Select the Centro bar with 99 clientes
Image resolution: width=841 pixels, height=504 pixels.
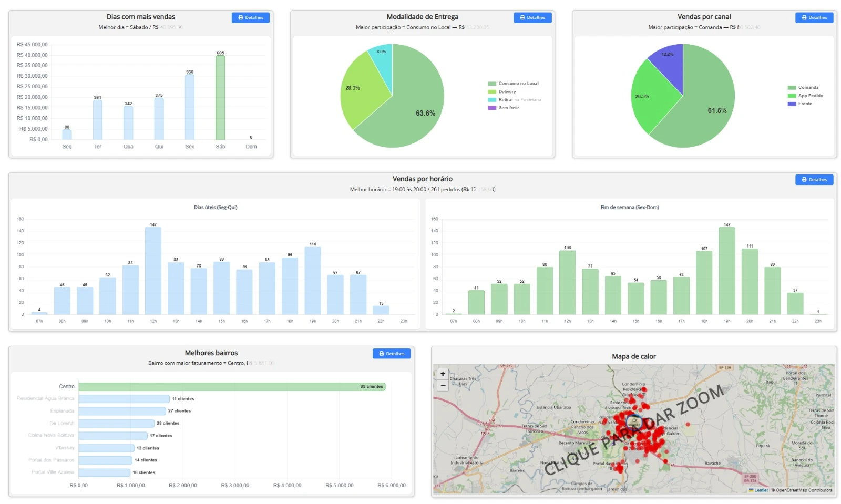[232, 387]
